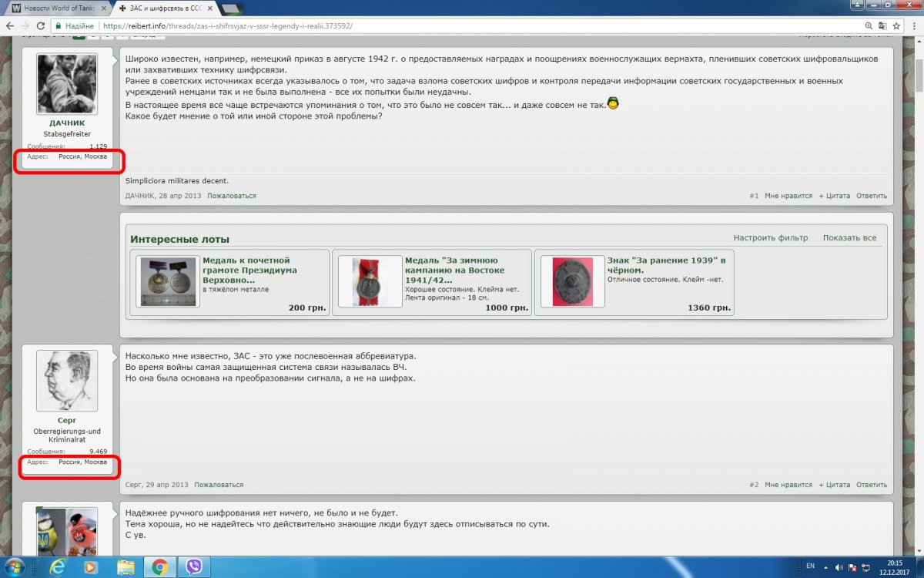
Task: Click + Цитата on post #2
Action: [835, 485]
